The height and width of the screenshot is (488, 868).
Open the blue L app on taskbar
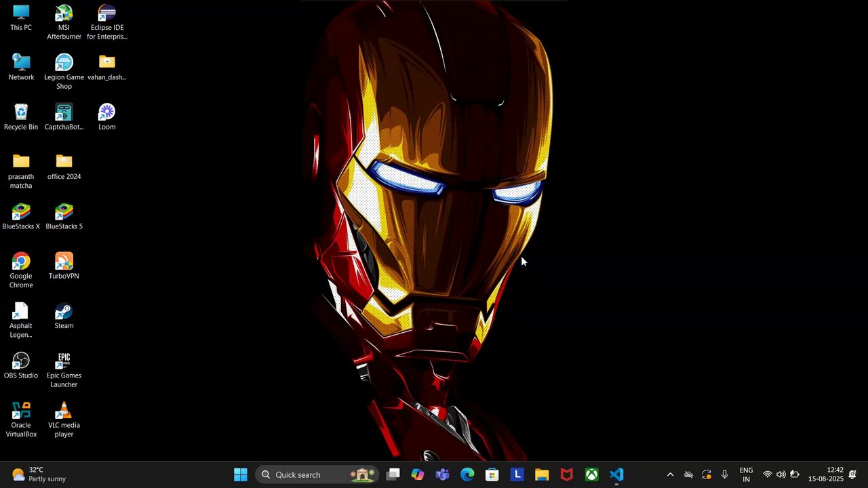pyautogui.click(x=517, y=474)
